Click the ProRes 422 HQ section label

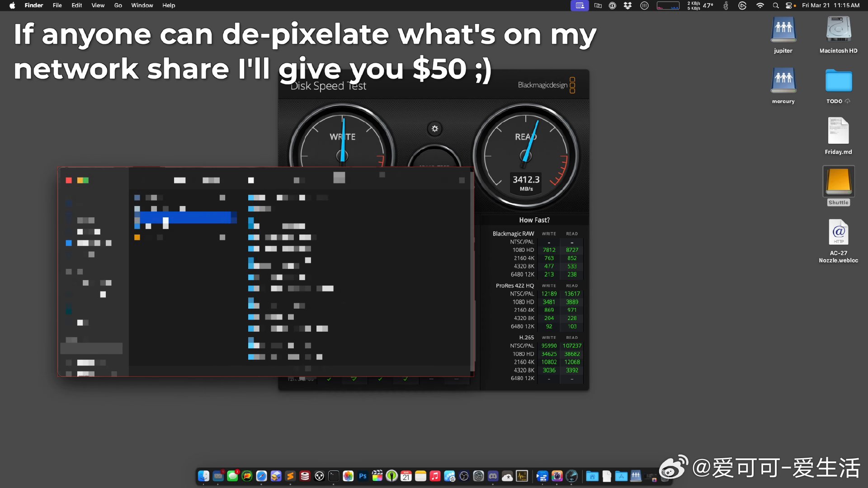click(515, 286)
